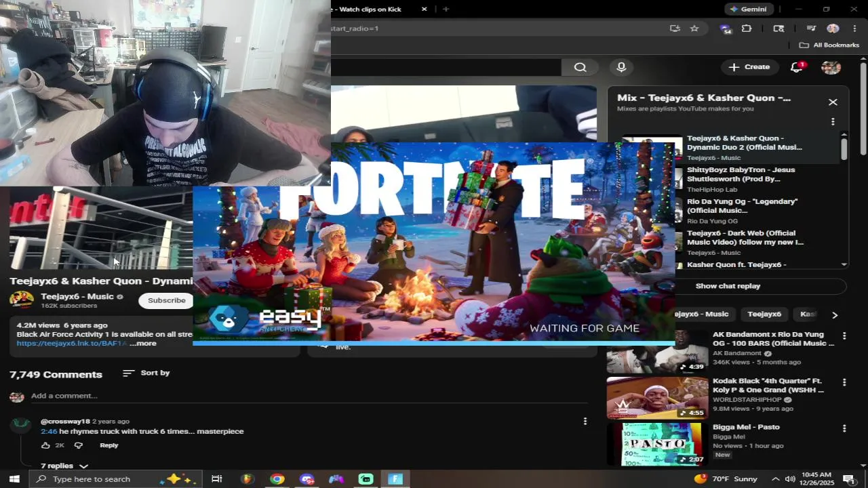Click the YouTube search text field
This screenshot has height=488, width=868.
point(446,67)
